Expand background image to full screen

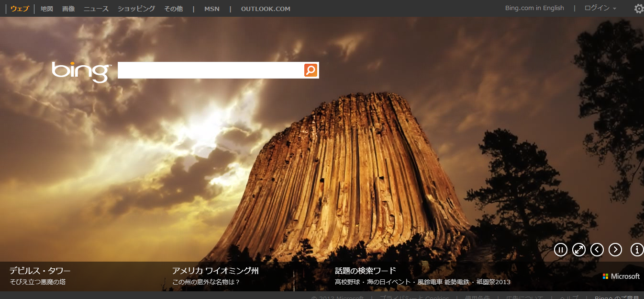pyautogui.click(x=579, y=250)
